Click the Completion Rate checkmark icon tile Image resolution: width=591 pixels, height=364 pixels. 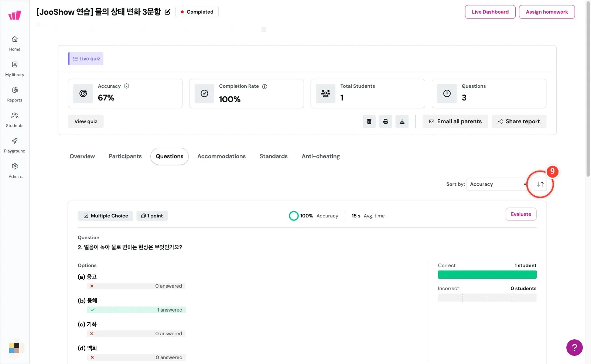pos(204,93)
